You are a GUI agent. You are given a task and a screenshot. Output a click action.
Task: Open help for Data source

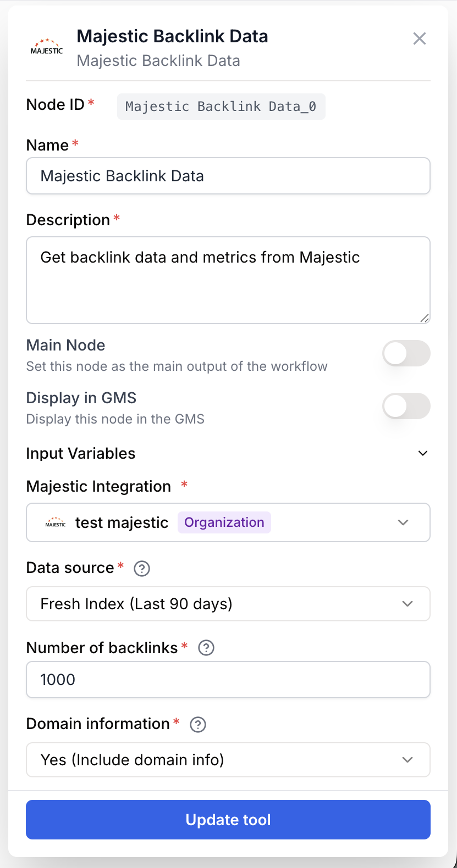tap(142, 568)
